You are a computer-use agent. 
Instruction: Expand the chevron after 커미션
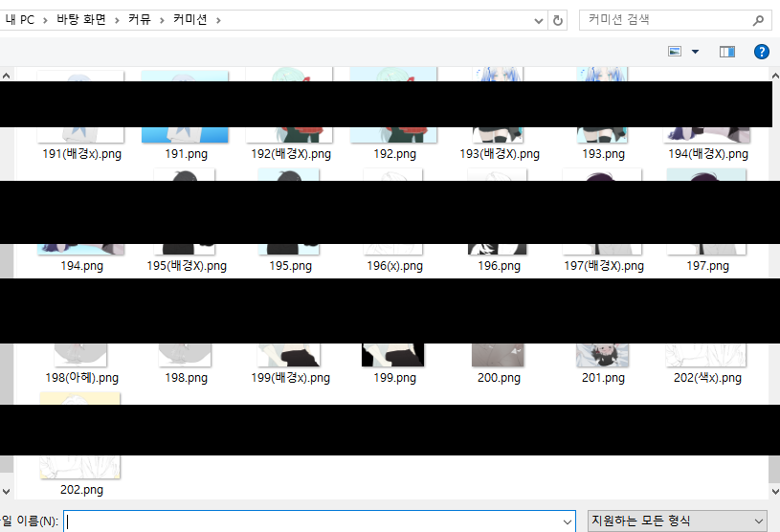point(218,20)
